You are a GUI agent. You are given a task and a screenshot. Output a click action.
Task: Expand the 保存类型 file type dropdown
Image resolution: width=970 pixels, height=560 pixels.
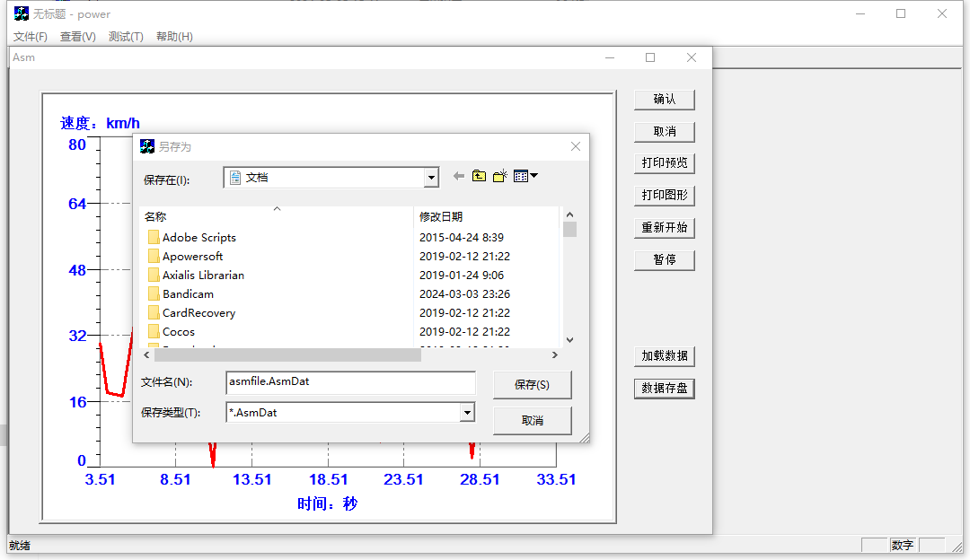[x=466, y=413]
